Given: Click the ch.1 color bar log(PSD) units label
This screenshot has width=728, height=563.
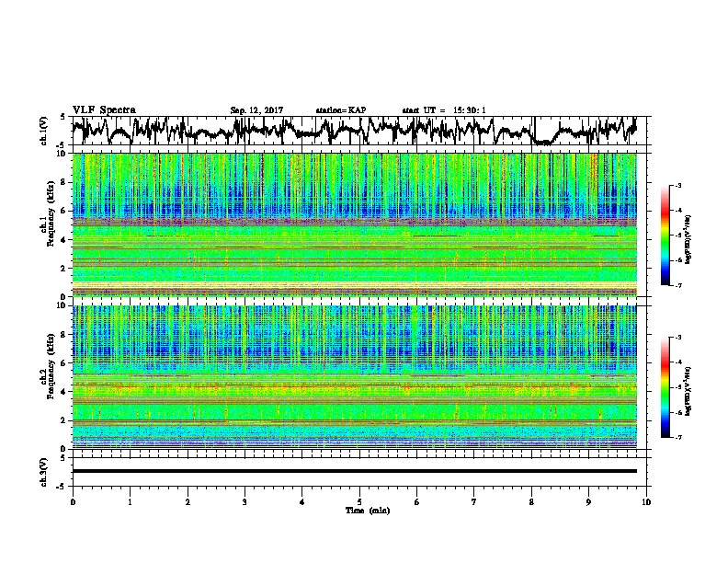Looking at the screenshot, I should (x=688, y=240).
